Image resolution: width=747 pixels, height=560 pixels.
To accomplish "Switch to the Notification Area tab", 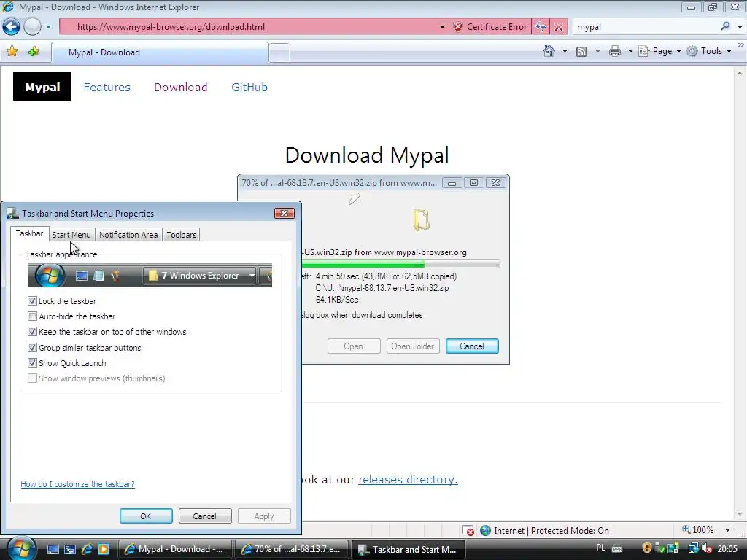I will click(128, 235).
